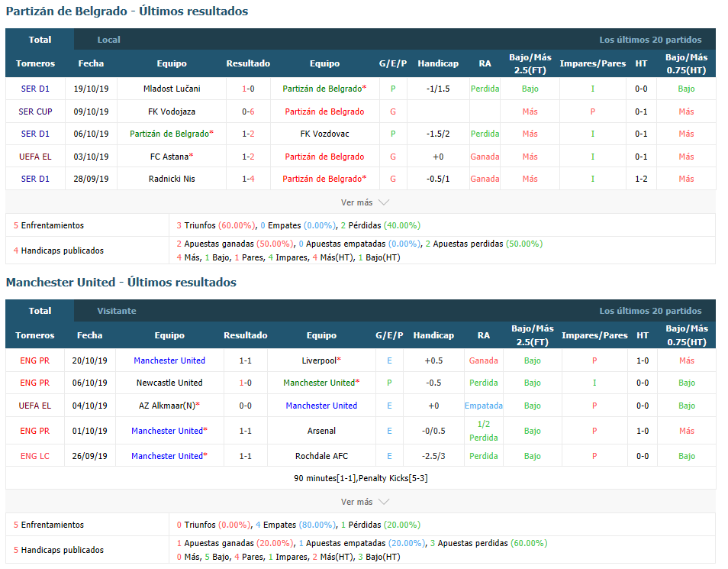Click Manchester United in the 20/10/19 row
Image resolution: width=728 pixels, height=569 pixels.
coord(169,360)
